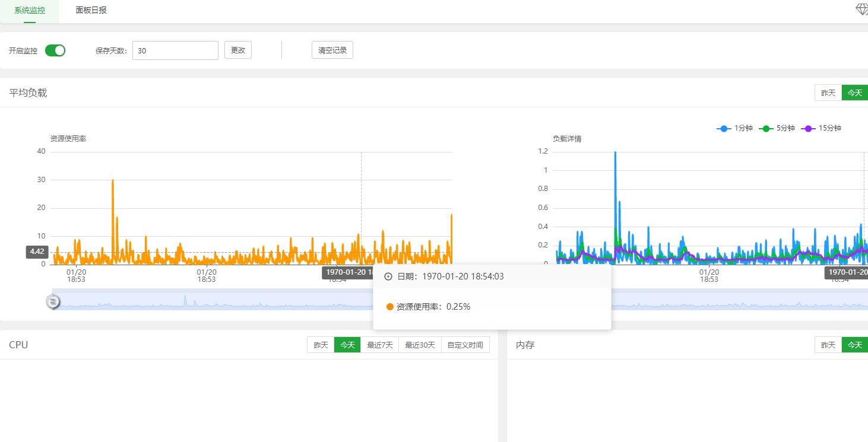Toggle the 1分钟 legend series
The height and width of the screenshot is (442, 868).
coord(735,128)
